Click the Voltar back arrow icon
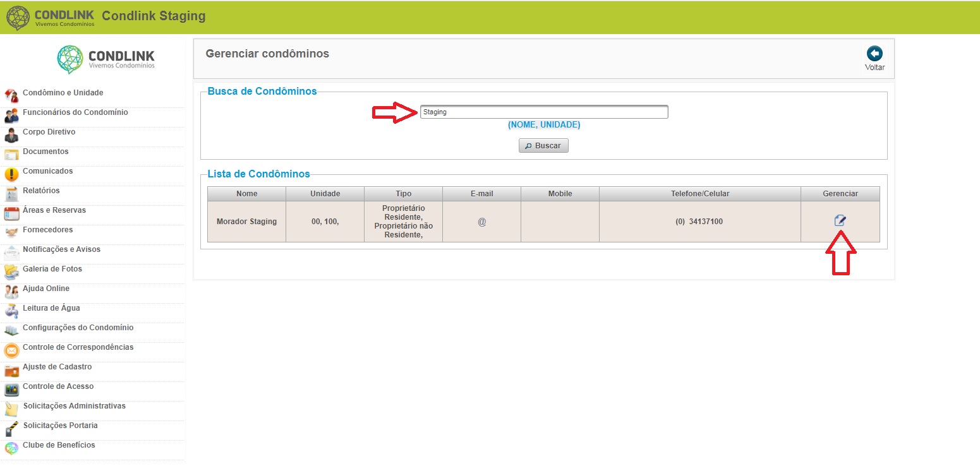The image size is (980, 471). tap(874, 54)
